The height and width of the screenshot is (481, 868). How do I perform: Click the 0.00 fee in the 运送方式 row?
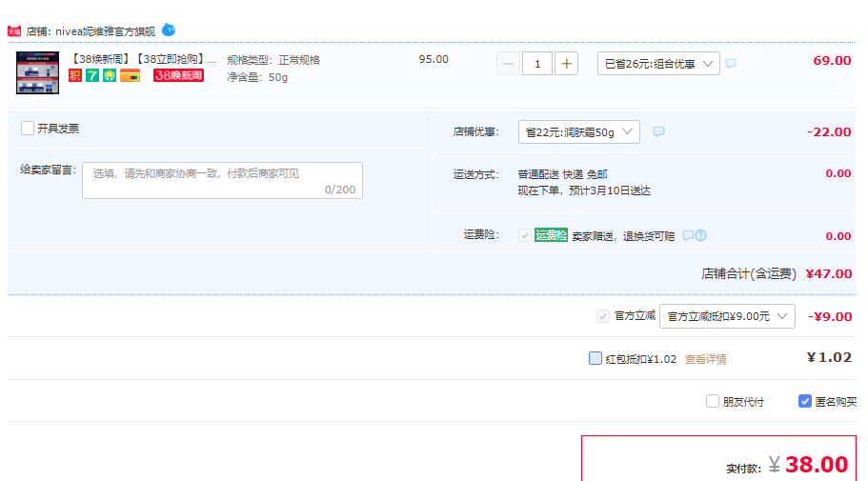point(838,173)
